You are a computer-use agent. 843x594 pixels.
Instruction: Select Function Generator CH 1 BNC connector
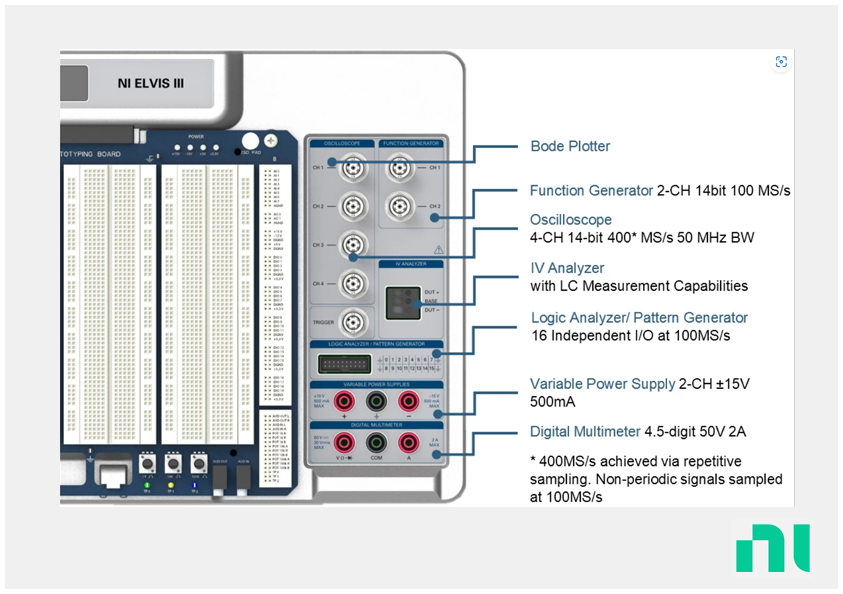400,168
